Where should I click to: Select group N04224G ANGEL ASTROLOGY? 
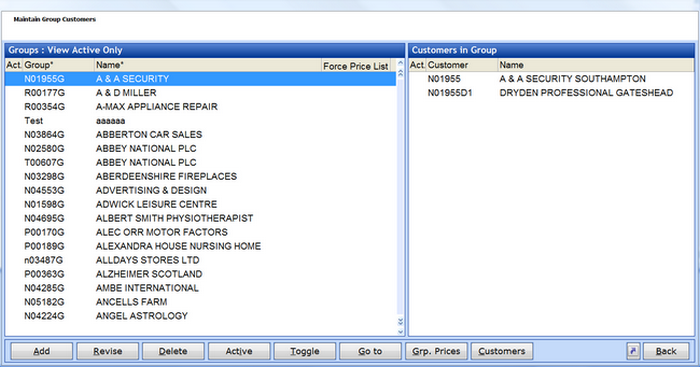tap(200, 316)
